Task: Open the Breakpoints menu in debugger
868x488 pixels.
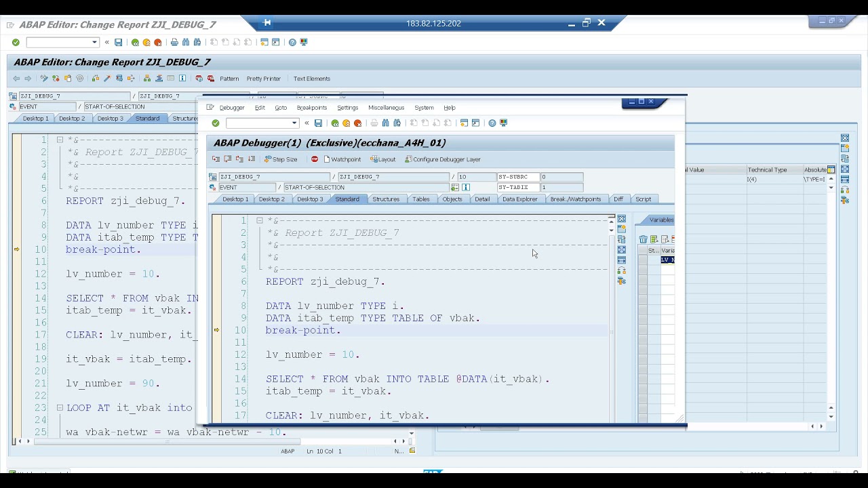Action: 311,108
